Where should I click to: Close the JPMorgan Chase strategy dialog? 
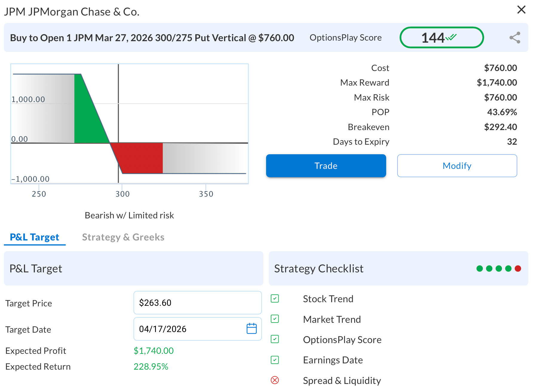pos(521,10)
